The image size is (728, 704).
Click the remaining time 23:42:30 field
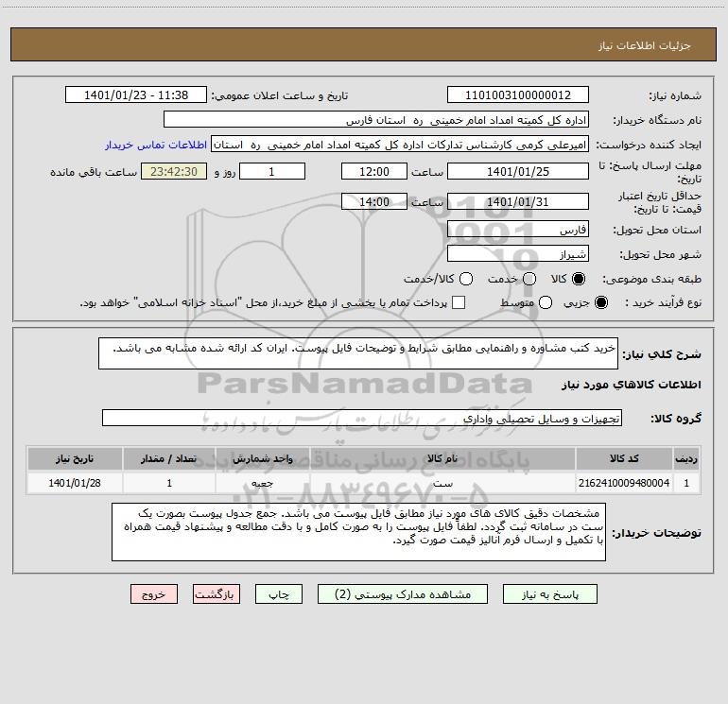(x=174, y=171)
